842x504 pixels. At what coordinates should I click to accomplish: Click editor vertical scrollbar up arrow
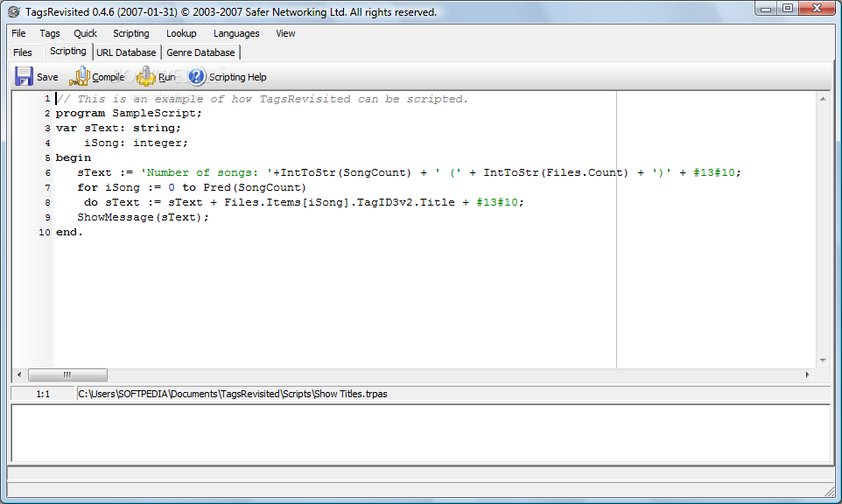coord(823,99)
